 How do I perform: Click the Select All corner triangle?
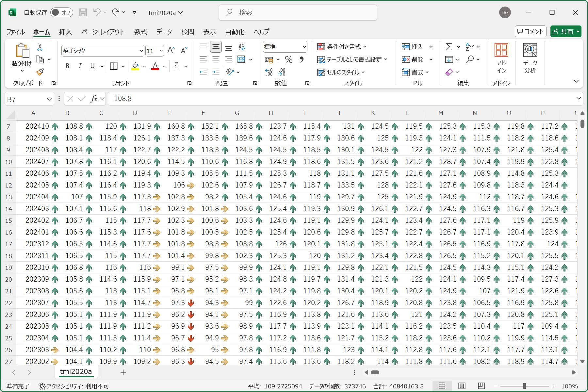coord(11,115)
